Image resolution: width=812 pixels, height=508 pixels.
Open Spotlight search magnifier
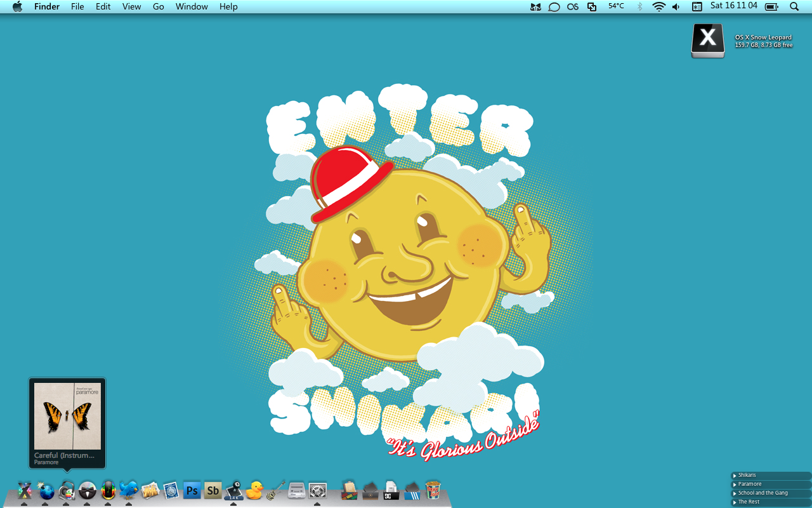click(794, 6)
